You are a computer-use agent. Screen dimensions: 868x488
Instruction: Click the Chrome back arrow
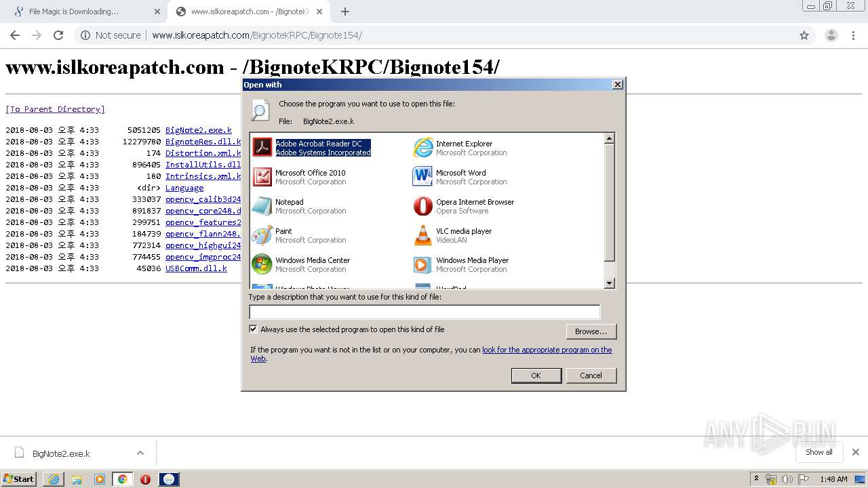pyautogui.click(x=15, y=35)
